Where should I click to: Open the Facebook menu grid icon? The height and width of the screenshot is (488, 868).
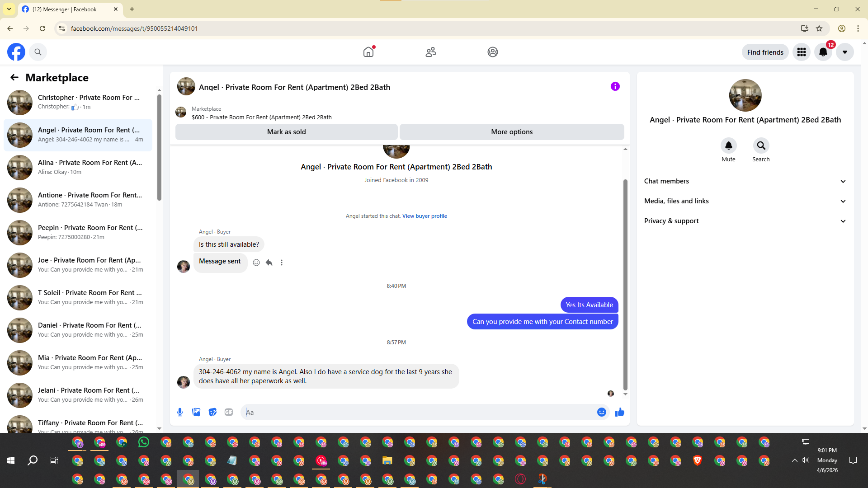click(802, 52)
